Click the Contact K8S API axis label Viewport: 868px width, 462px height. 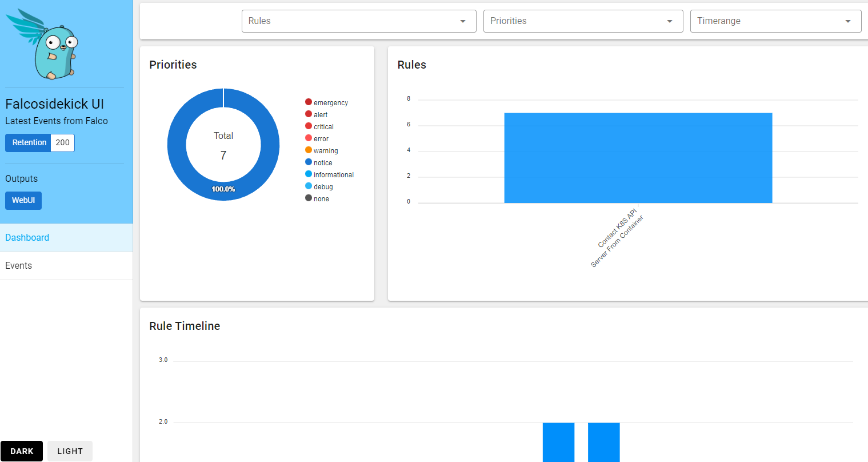(617, 238)
